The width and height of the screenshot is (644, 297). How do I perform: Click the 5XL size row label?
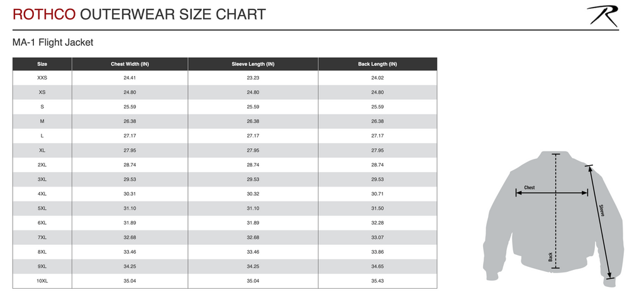tap(42, 208)
